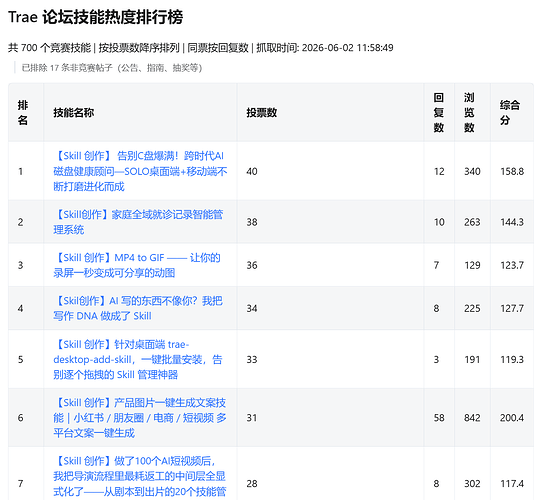Open the 产品图片一键生成文案技能 link
The image size is (534, 500).
140,418
